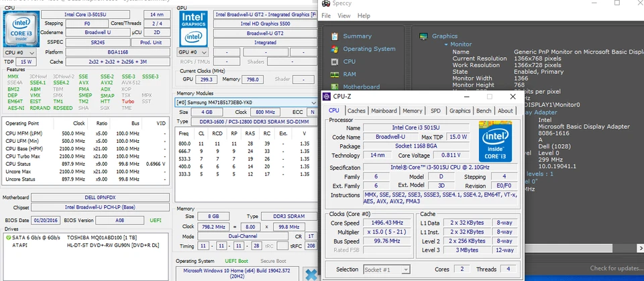
Task: Switch to Mainboard tab in CPU-Z
Action: 384,111
